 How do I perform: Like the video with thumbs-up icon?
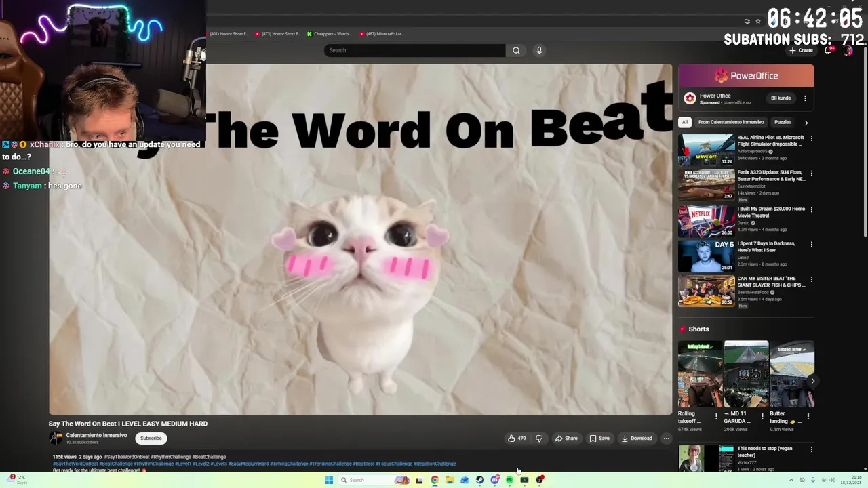tap(517, 439)
